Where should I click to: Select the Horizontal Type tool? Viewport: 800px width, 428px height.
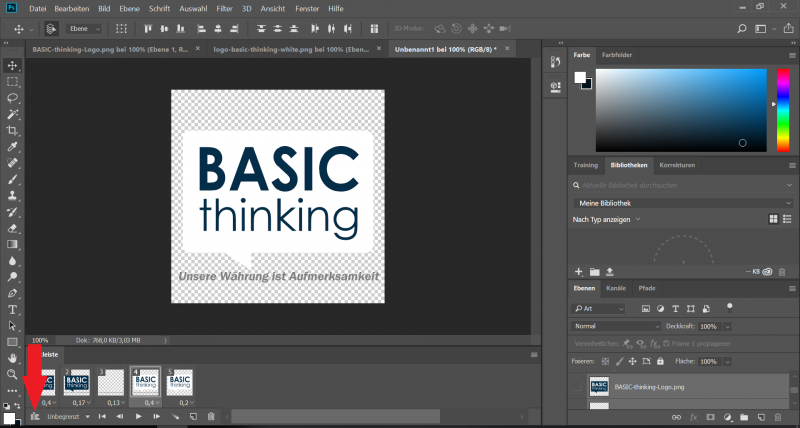[x=13, y=310]
